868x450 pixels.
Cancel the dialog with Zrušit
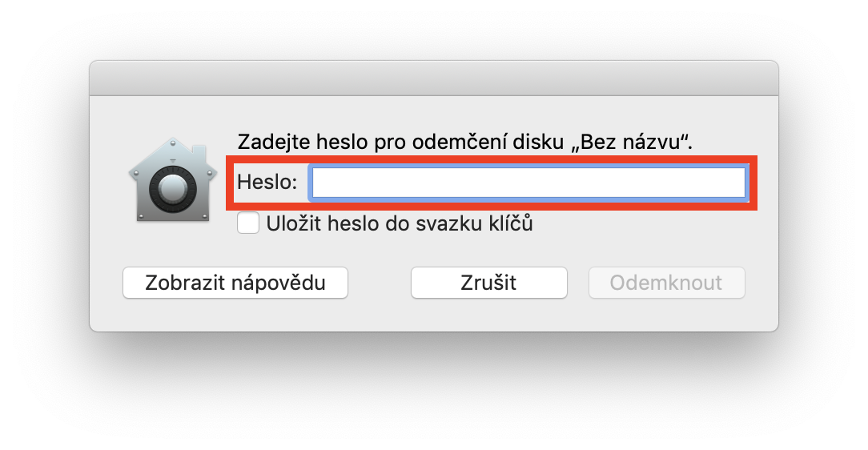pyautogui.click(x=488, y=283)
